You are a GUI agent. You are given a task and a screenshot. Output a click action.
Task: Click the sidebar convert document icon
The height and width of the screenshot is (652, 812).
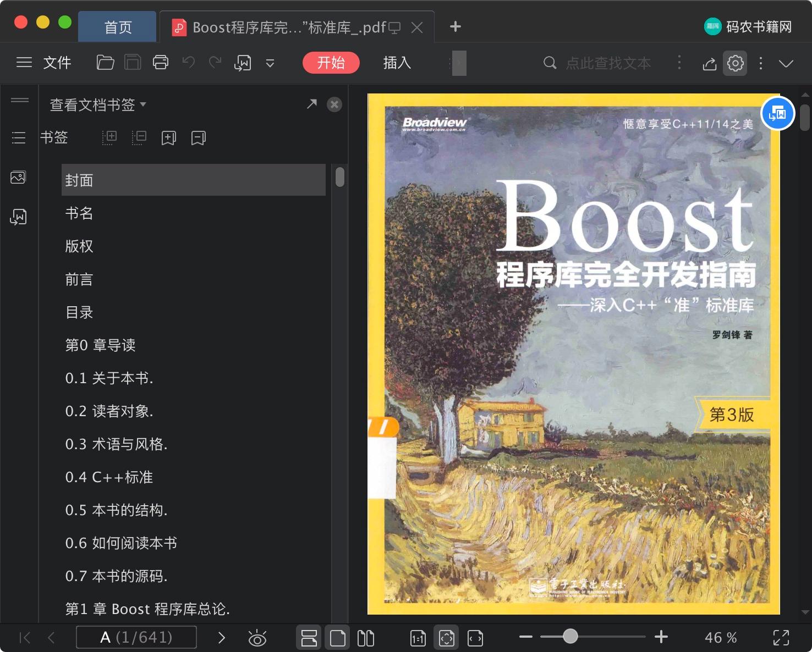coord(18,217)
